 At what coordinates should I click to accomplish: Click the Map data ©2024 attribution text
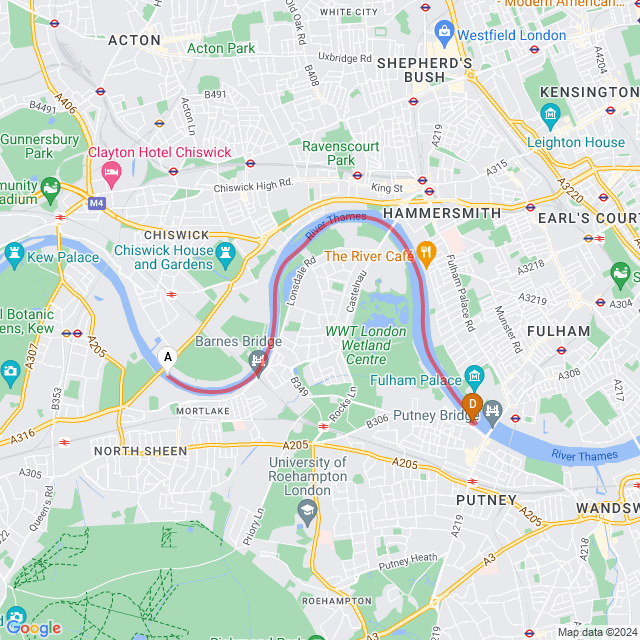tap(598, 632)
